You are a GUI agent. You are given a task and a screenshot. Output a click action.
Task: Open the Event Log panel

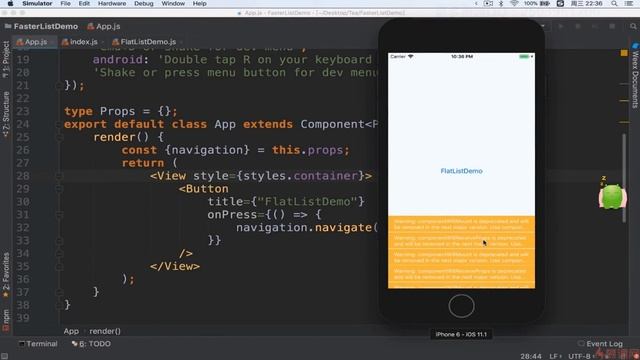click(x=600, y=344)
